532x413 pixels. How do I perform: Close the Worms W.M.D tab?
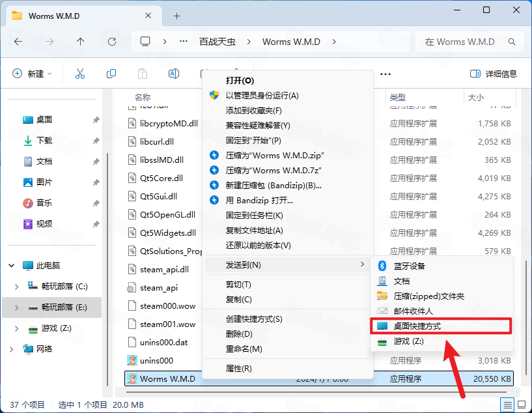(x=148, y=16)
